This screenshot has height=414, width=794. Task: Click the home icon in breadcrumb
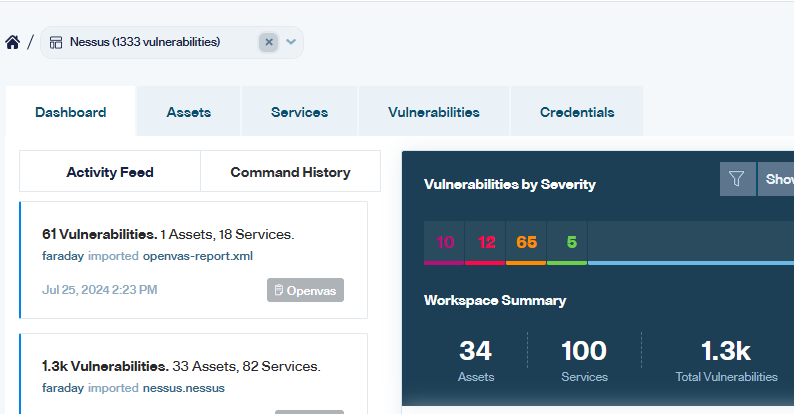12,42
